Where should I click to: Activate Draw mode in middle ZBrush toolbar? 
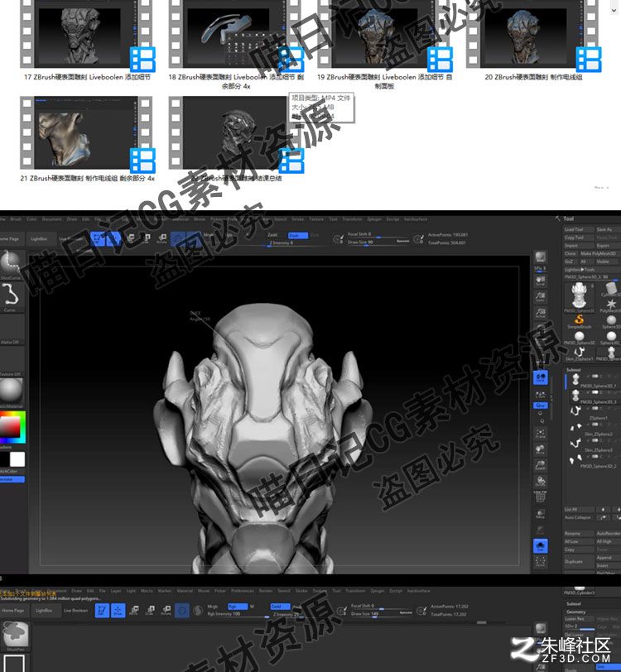click(113, 238)
